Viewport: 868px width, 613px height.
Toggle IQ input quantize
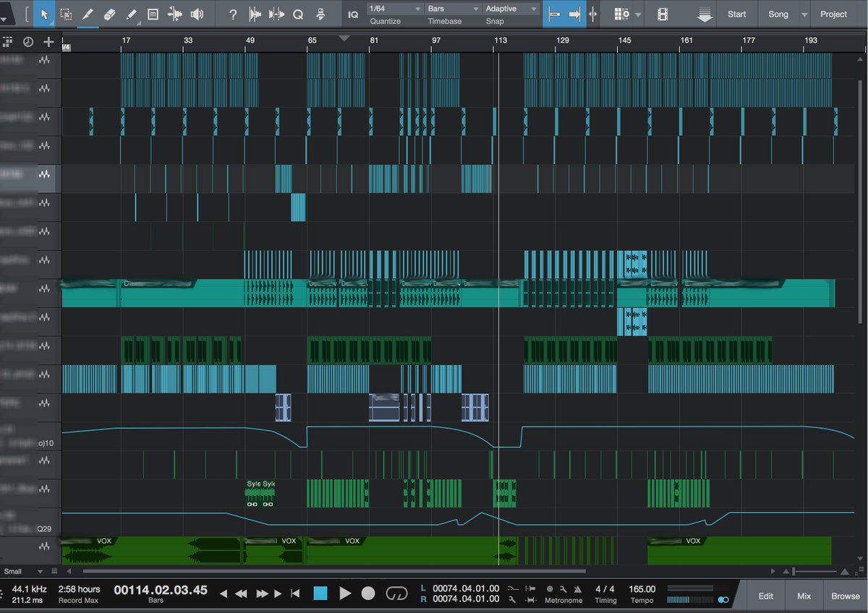tap(353, 14)
